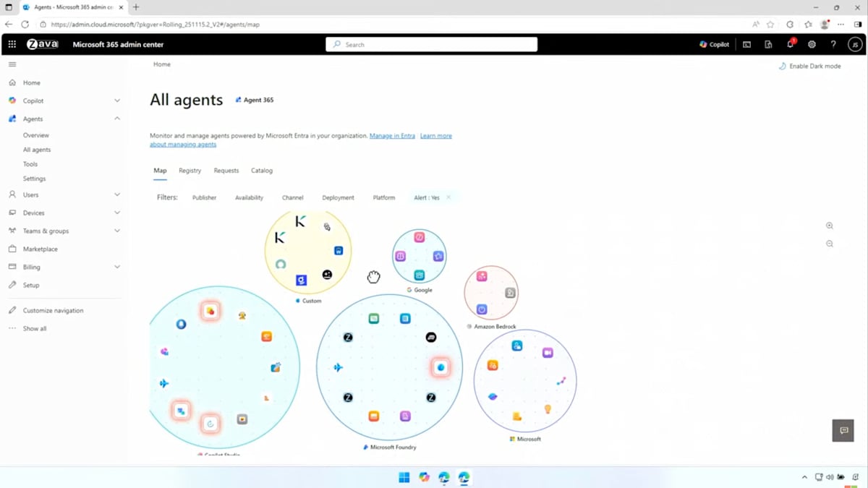Open the Platform filter dropdown

click(x=384, y=197)
